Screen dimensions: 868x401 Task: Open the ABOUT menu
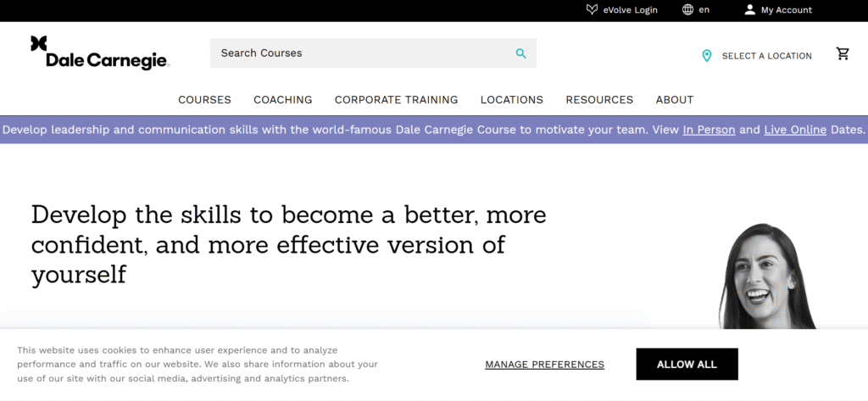[x=675, y=100]
